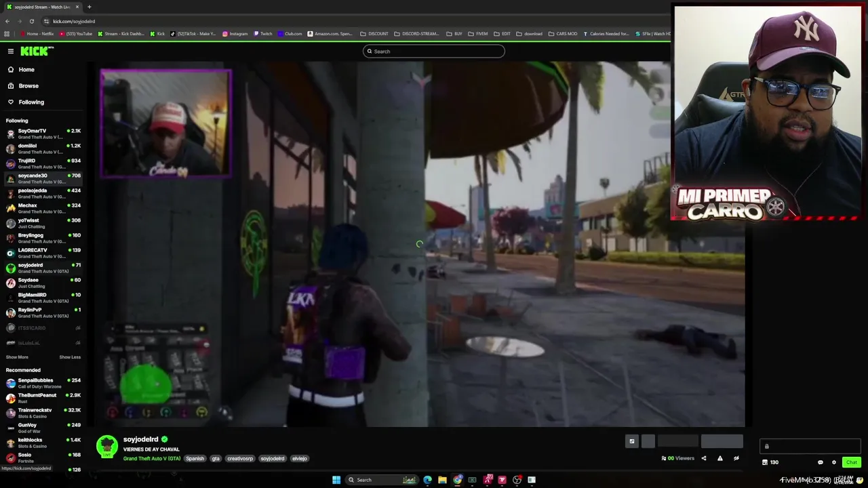Open the Instagram bookmark
868x488 pixels.
(235, 33)
